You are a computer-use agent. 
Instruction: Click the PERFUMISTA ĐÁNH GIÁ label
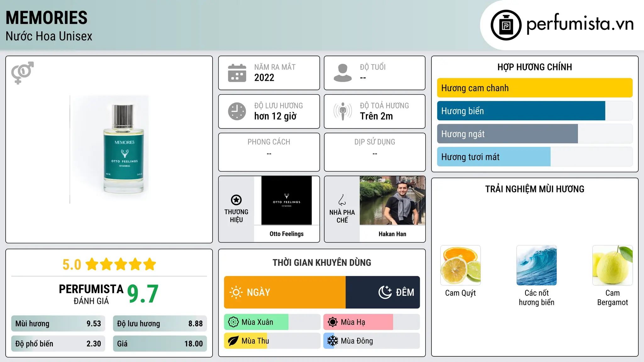tap(91, 294)
